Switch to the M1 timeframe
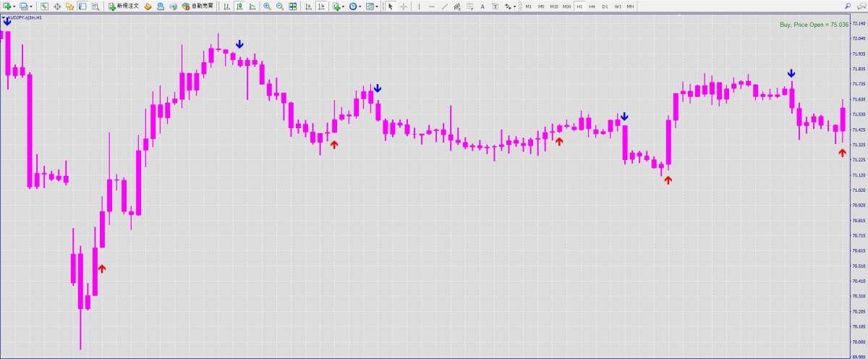The width and height of the screenshot is (868, 359). 528,7
